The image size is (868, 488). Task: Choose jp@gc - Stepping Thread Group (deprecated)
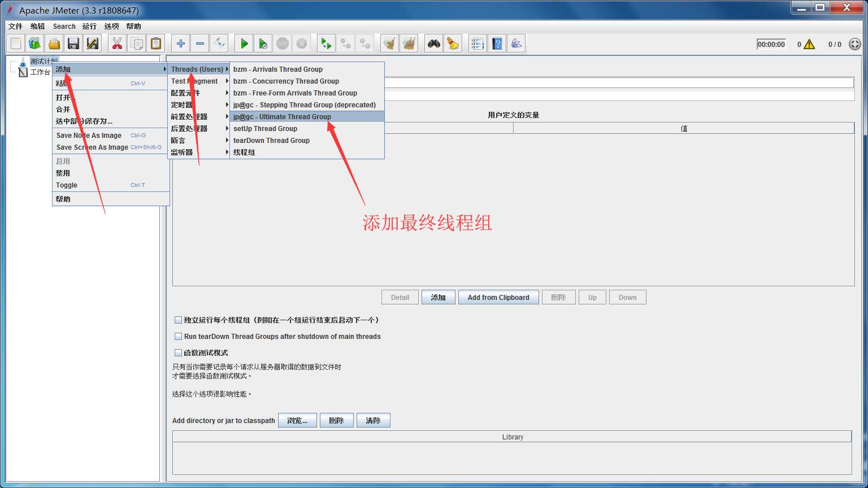(307, 105)
